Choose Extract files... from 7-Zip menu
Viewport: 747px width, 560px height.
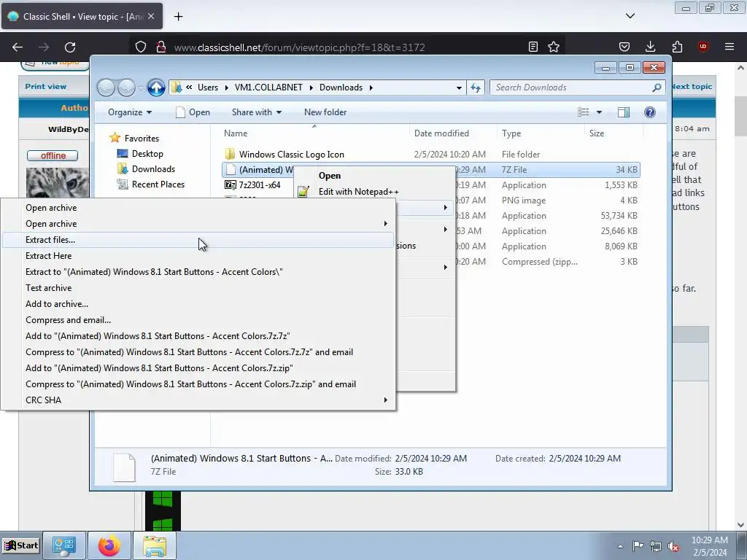click(198, 240)
